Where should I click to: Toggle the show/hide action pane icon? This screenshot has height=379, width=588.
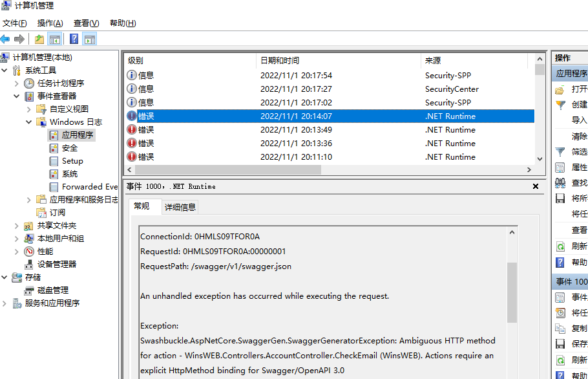point(90,39)
